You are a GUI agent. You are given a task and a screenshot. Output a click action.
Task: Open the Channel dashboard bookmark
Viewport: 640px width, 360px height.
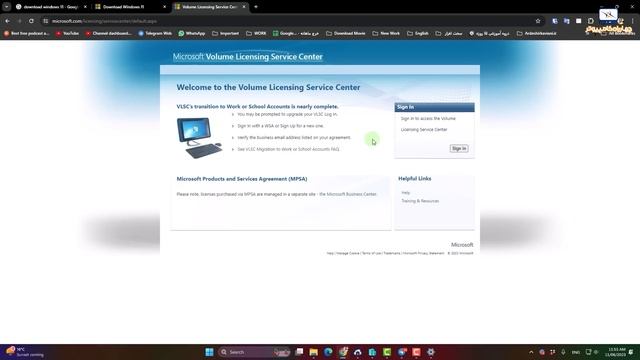click(x=109, y=33)
